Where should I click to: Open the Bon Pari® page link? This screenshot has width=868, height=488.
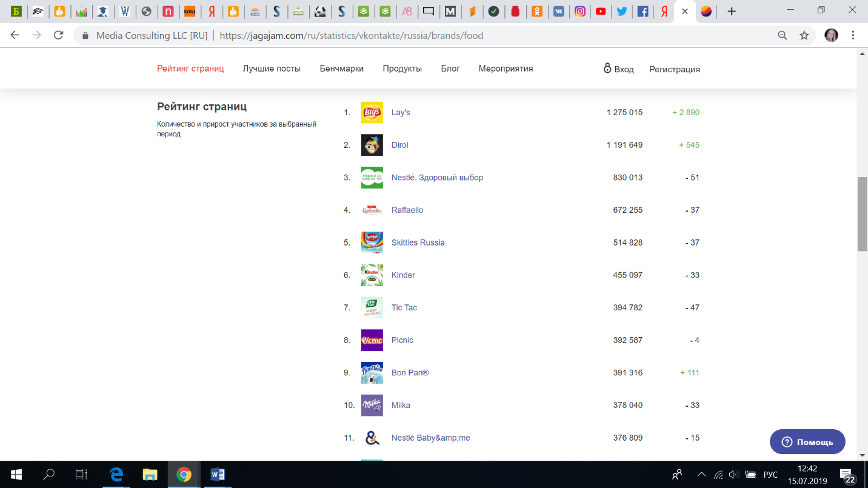click(410, 373)
